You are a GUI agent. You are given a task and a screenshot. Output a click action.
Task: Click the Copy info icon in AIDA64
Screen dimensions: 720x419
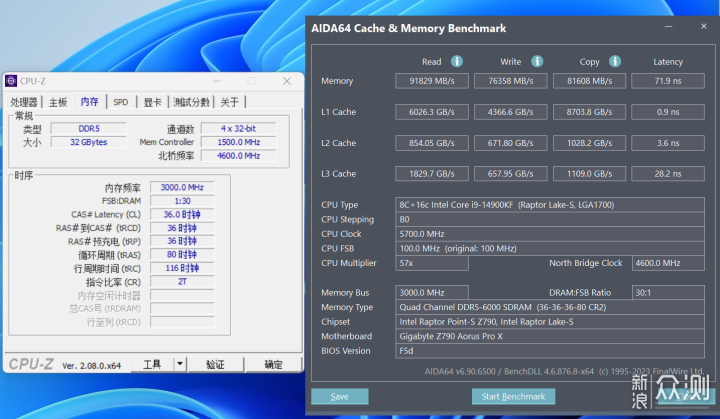[615, 61]
